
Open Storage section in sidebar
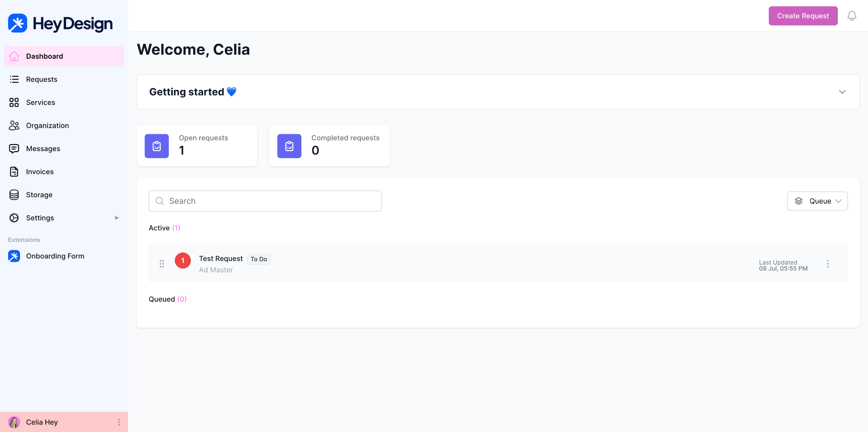[x=39, y=195]
